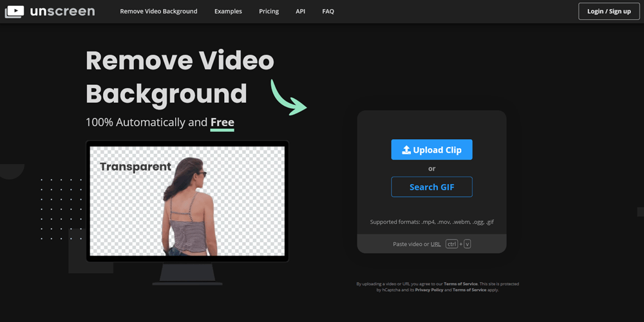The height and width of the screenshot is (322, 644).
Task: Open Terms of Service after 'agree to our'
Action: [x=460, y=284]
